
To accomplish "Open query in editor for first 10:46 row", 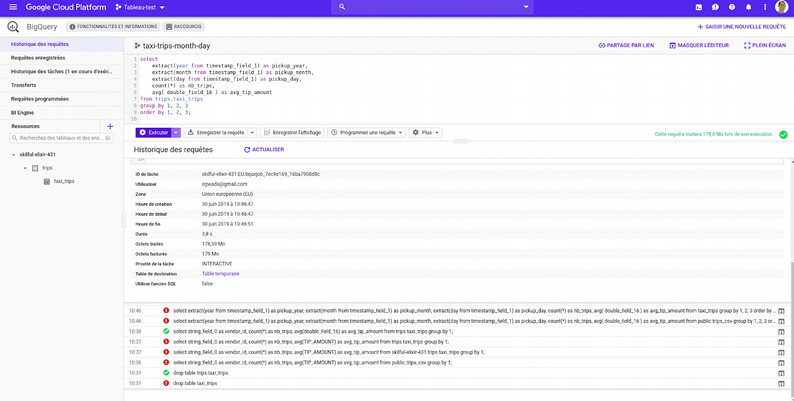I will tap(781, 311).
